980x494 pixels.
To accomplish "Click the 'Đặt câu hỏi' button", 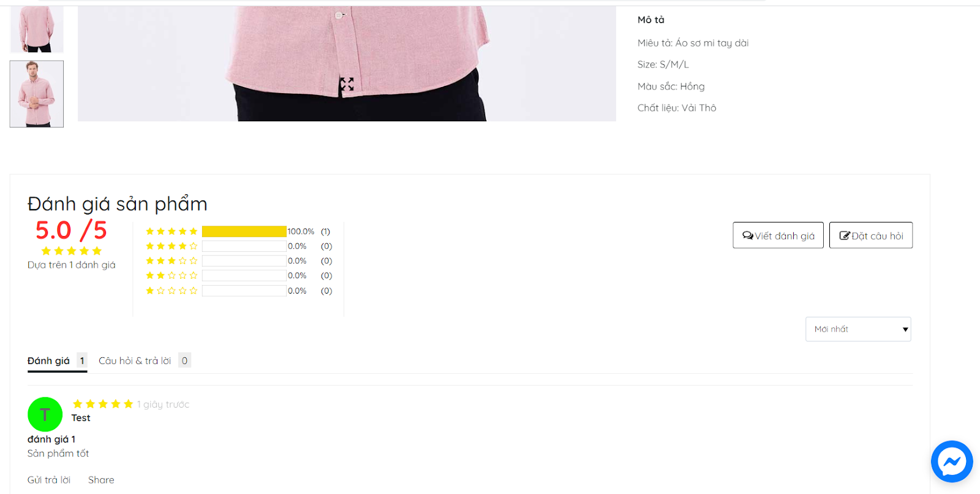I will (x=870, y=235).
